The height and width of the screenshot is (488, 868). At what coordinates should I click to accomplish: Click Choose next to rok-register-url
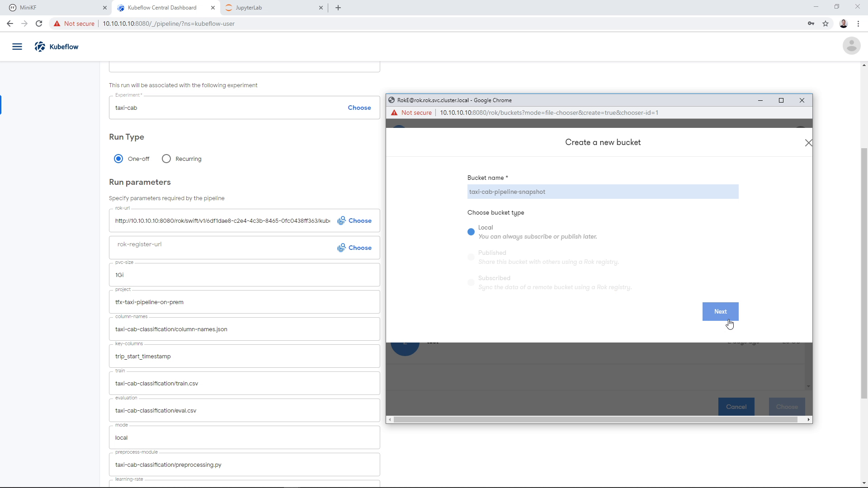coord(360,248)
